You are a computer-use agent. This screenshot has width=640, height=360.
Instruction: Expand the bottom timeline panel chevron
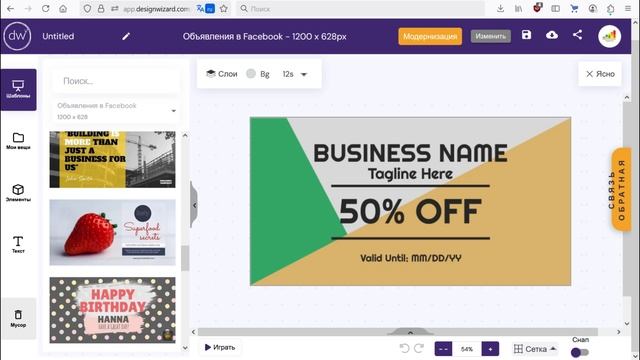[x=410, y=332]
